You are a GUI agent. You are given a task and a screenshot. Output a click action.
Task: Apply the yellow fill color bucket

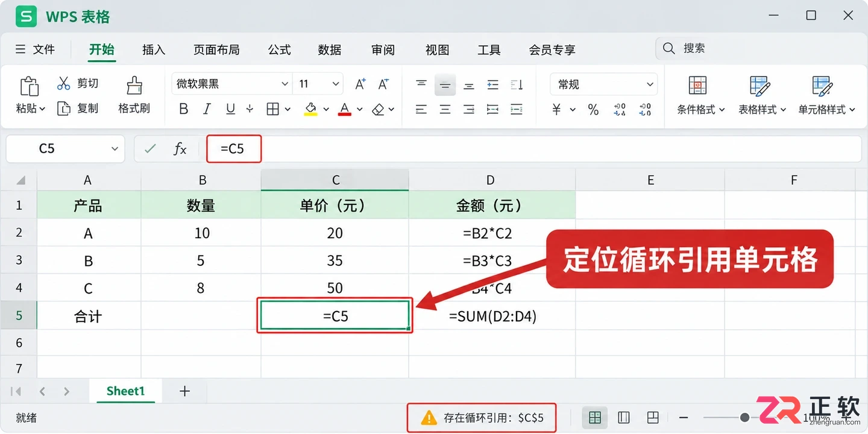tap(311, 109)
